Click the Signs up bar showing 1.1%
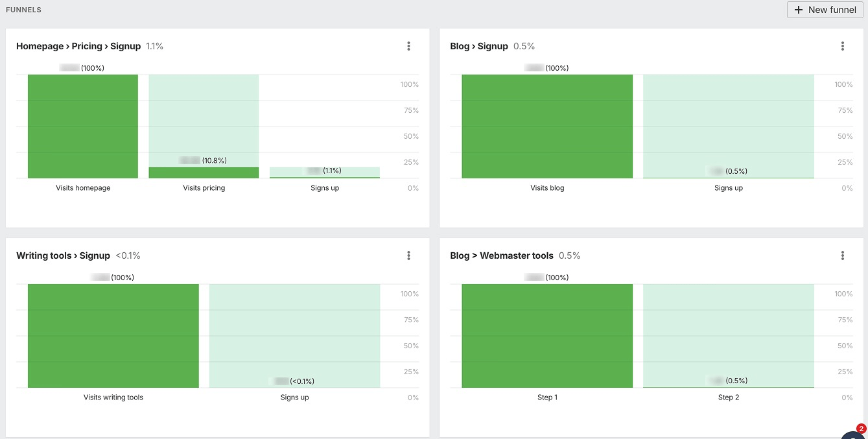The image size is (868, 439). (x=324, y=171)
